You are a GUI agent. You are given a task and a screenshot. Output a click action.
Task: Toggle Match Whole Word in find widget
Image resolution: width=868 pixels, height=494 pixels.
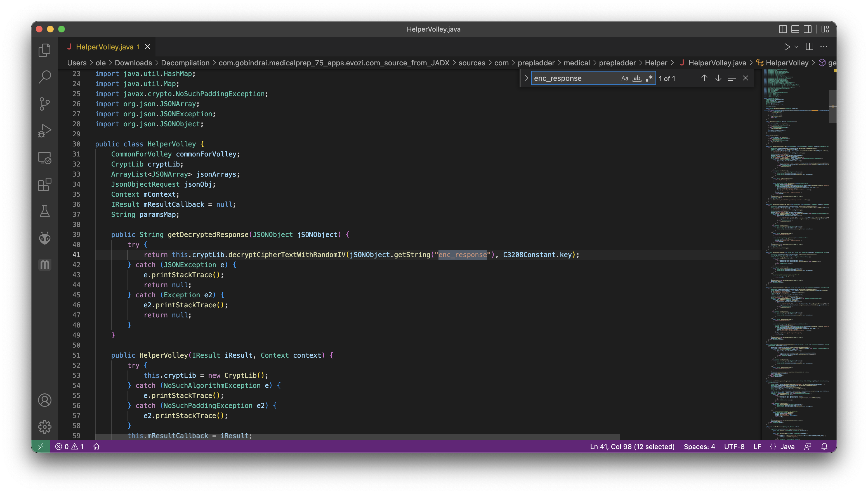637,78
